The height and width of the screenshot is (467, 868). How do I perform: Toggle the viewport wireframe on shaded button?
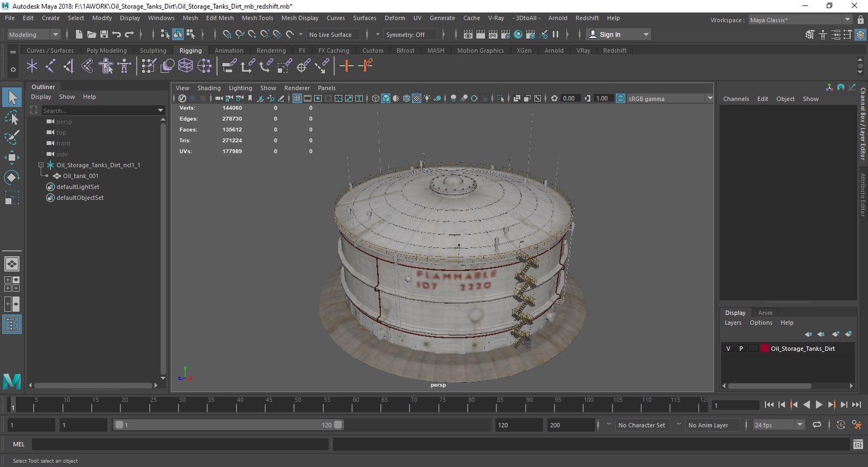[x=406, y=98]
